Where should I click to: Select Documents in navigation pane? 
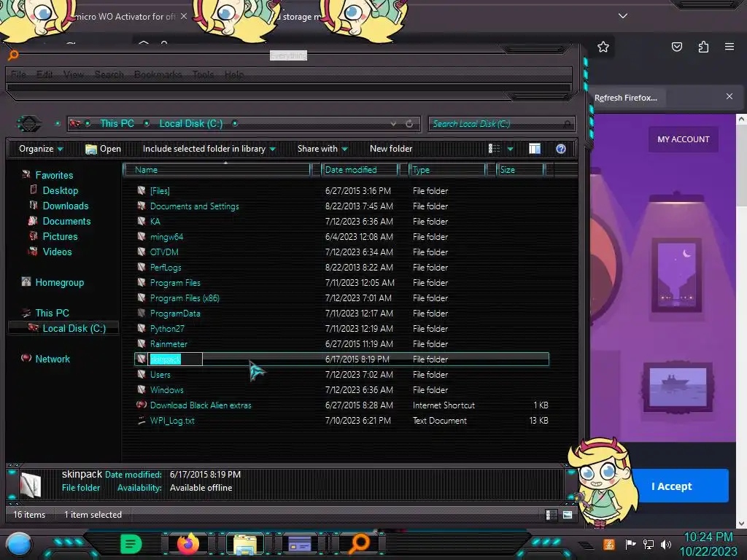tap(66, 221)
